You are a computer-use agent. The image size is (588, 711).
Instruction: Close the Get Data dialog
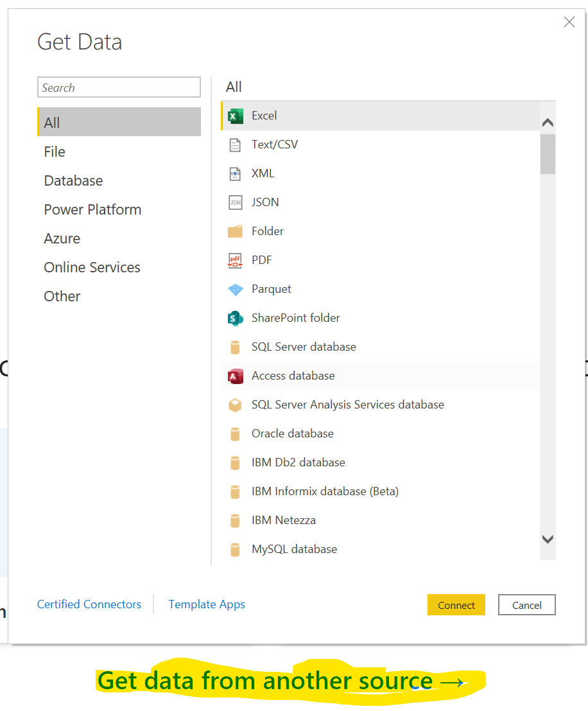pos(569,22)
